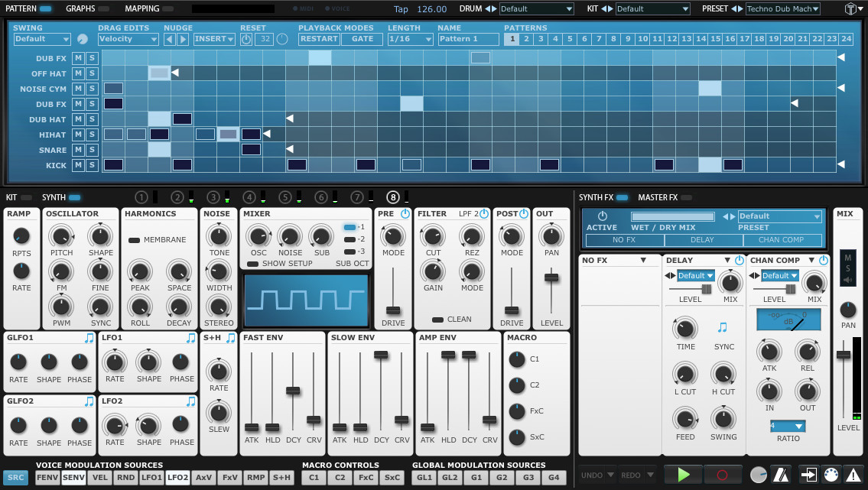
Task: Click the warning triangle panic icon
Action: point(853,475)
